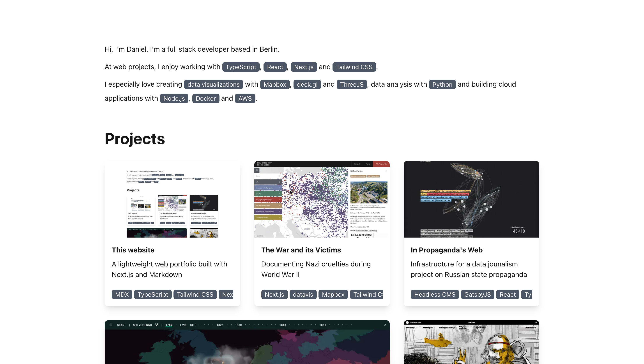Screen dimensions: 644x364
Task: Click the Tailwind CSS tag in intro sentence
Action: 354,67
